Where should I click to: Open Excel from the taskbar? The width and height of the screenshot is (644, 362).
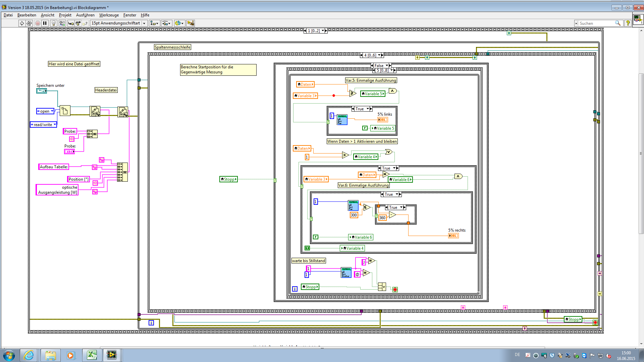pos(92,355)
